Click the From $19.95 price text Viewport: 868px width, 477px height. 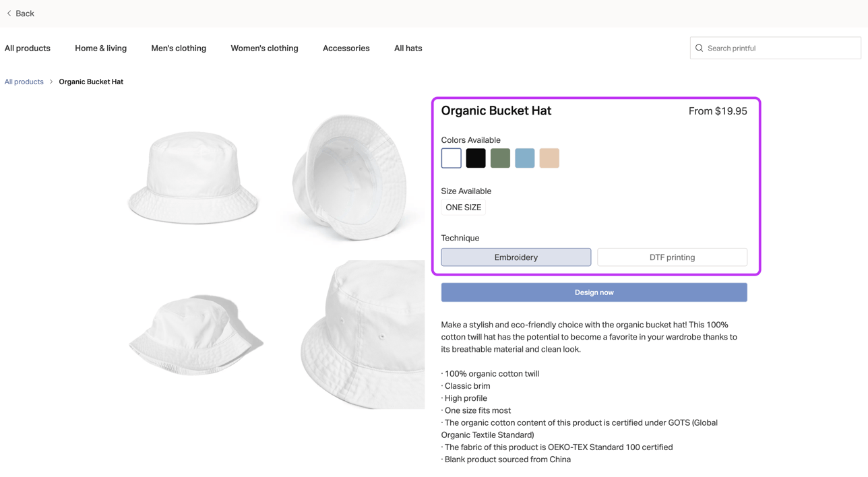point(718,111)
